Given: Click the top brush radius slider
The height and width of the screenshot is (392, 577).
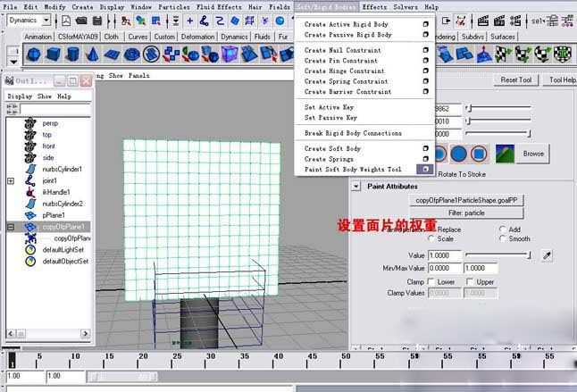Looking at the screenshot, I should pyautogui.click(x=498, y=108).
